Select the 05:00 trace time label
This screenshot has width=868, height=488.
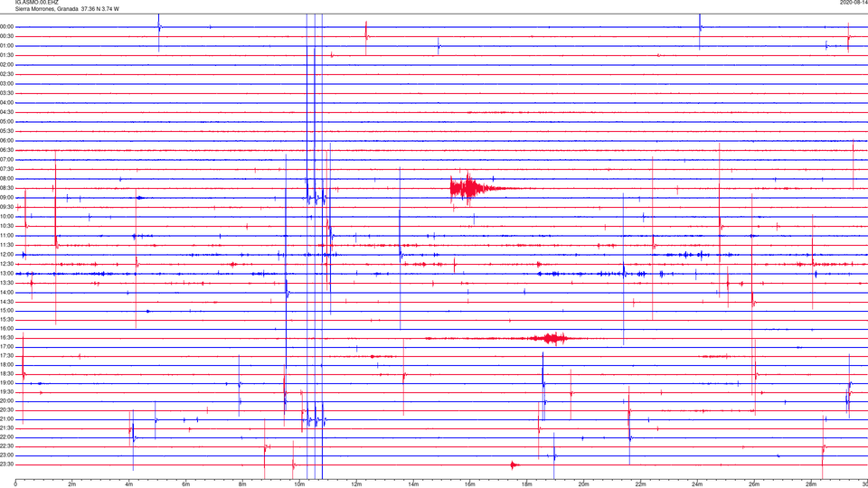(x=7, y=122)
